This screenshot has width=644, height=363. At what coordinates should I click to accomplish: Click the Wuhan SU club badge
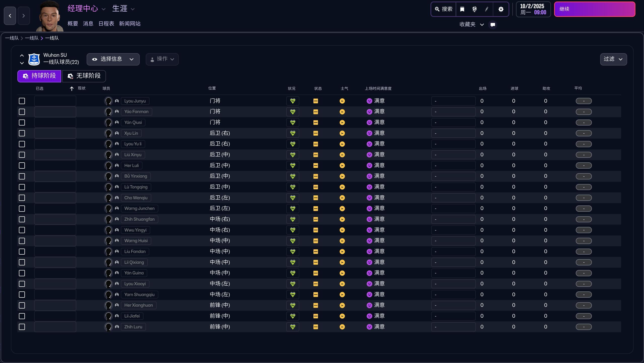point(33,59)
